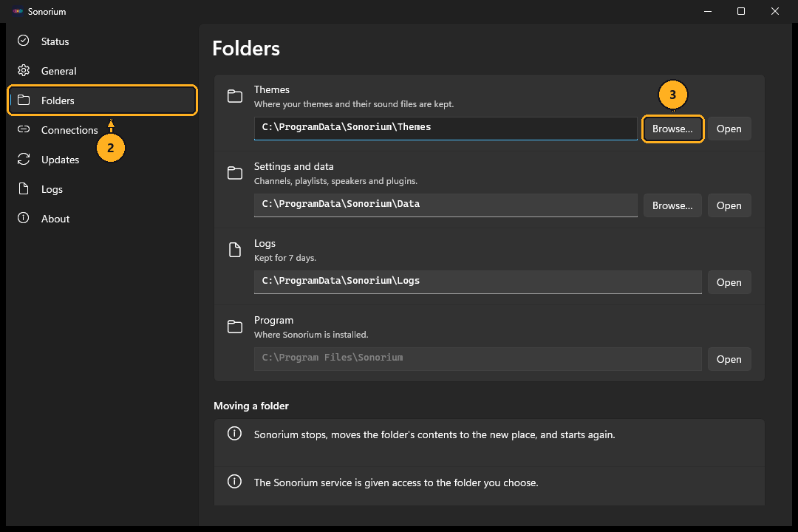Maximize the Sonorium window
Viewport: 798px width, 532px height.
point(741,11)
